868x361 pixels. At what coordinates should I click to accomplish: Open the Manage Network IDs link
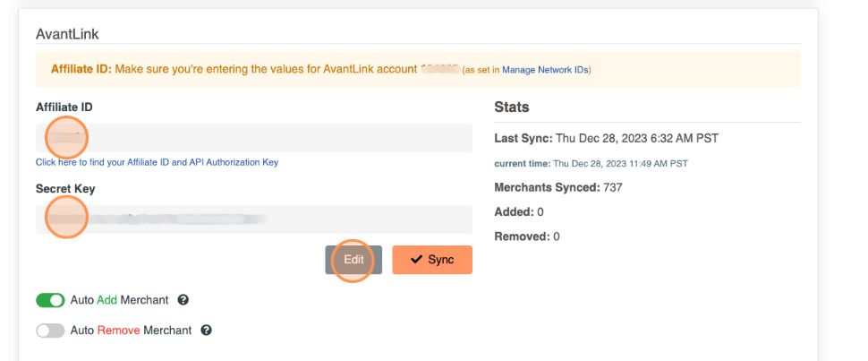coord(545,70)
